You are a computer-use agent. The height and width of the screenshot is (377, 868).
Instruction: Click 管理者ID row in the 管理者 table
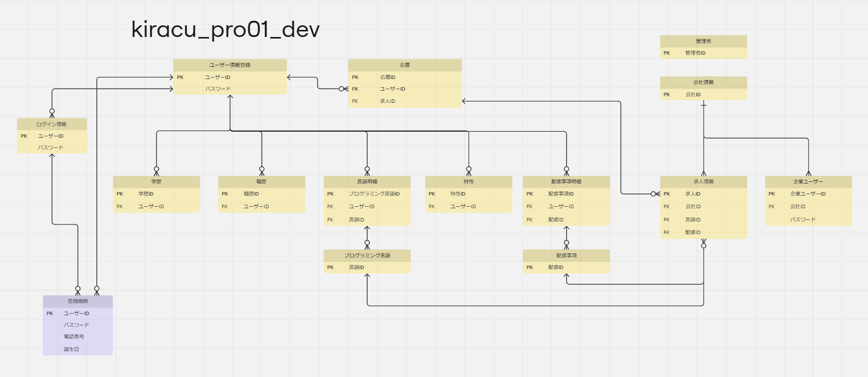pyautogui.click(x=695, y=53)
